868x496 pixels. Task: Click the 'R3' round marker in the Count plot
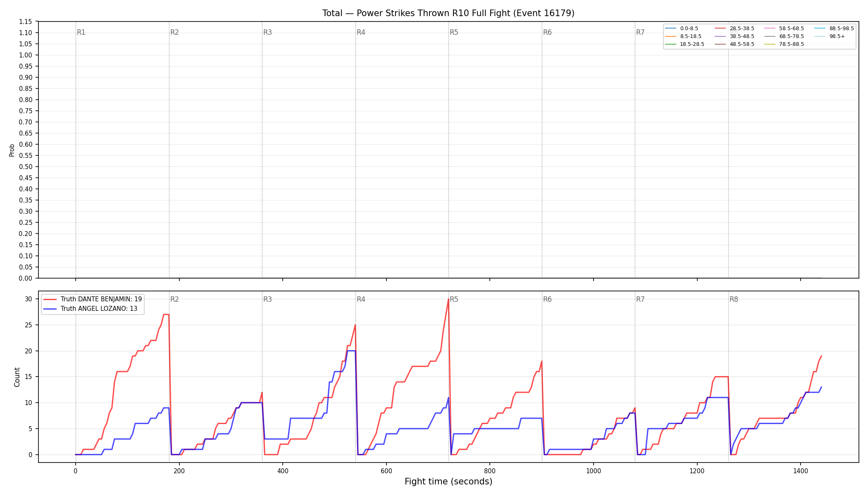pyautogui.click(x=267, y=299)
